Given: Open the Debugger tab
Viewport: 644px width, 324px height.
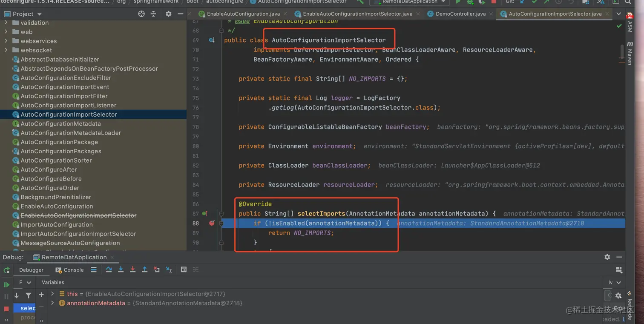Looking at the screenshot, I should click(31, 270).
